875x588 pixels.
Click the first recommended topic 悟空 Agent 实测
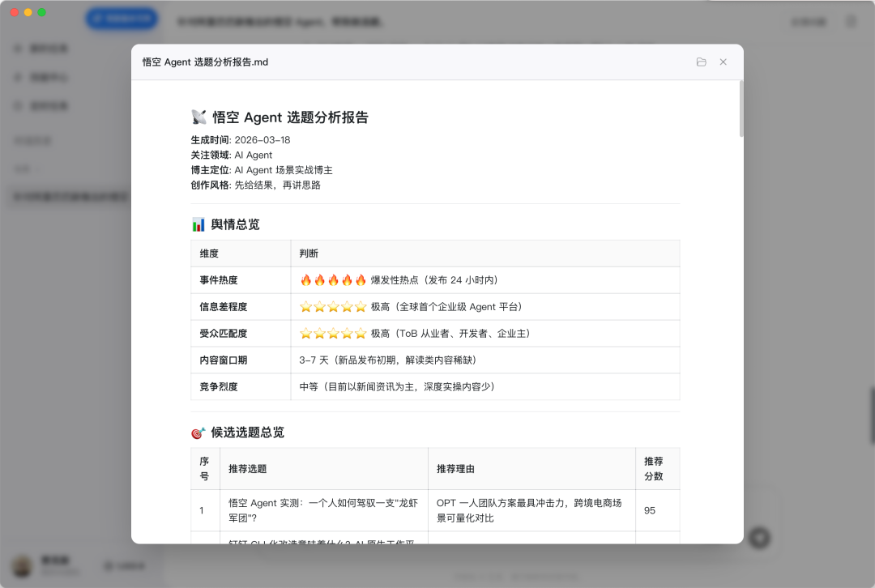pyautogui.click(x=322, y=510)
